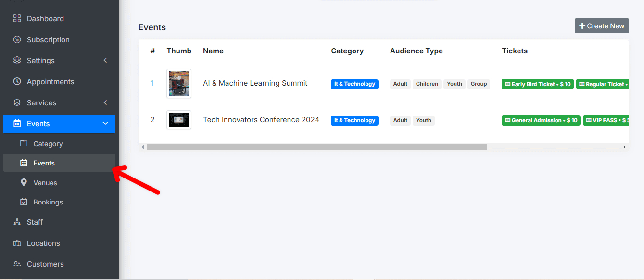The image size is (644, 280).
Task: Expand the Settings submenu chevron
Action: [105, 61]
